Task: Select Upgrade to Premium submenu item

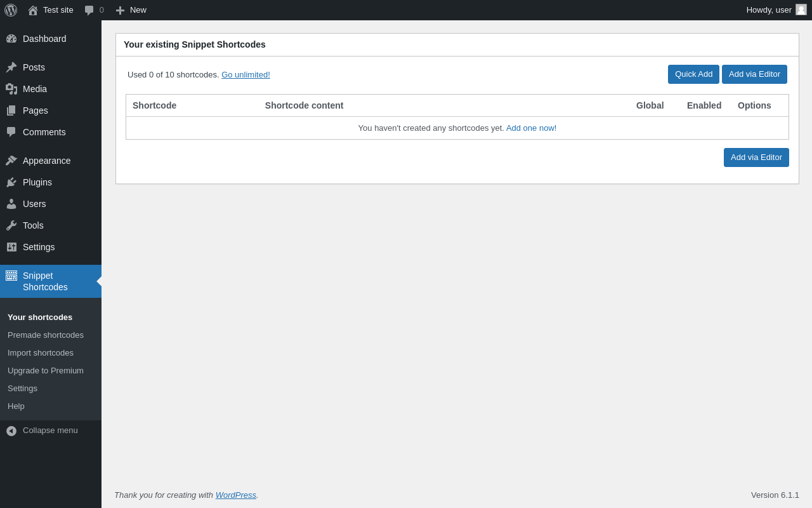Action: 46,371
